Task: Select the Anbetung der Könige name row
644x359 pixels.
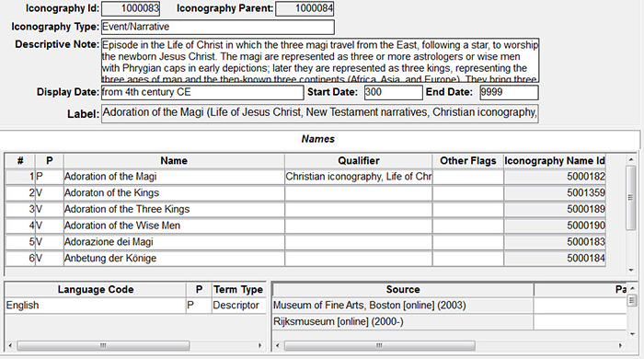Action: (305, 258)
